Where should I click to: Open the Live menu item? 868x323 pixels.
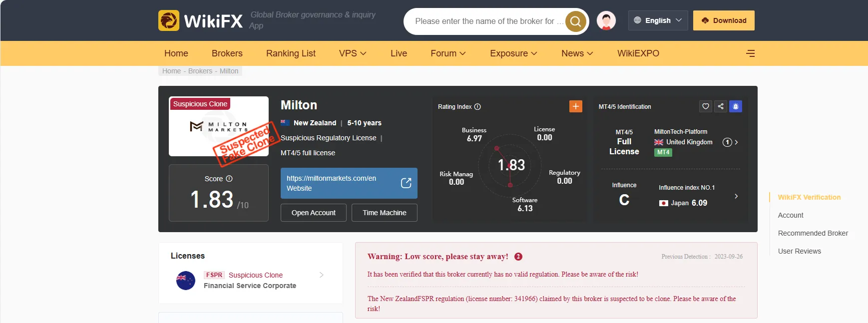399,53
